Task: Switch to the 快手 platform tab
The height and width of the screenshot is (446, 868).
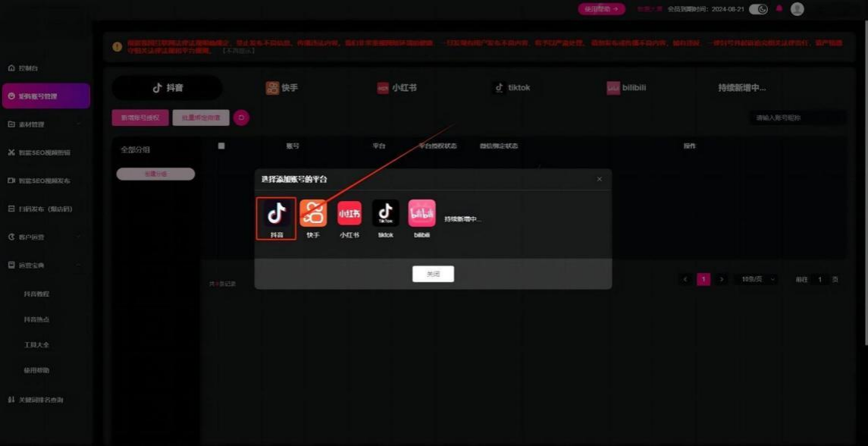Action: pyautogui.click(x=282, y=88)
